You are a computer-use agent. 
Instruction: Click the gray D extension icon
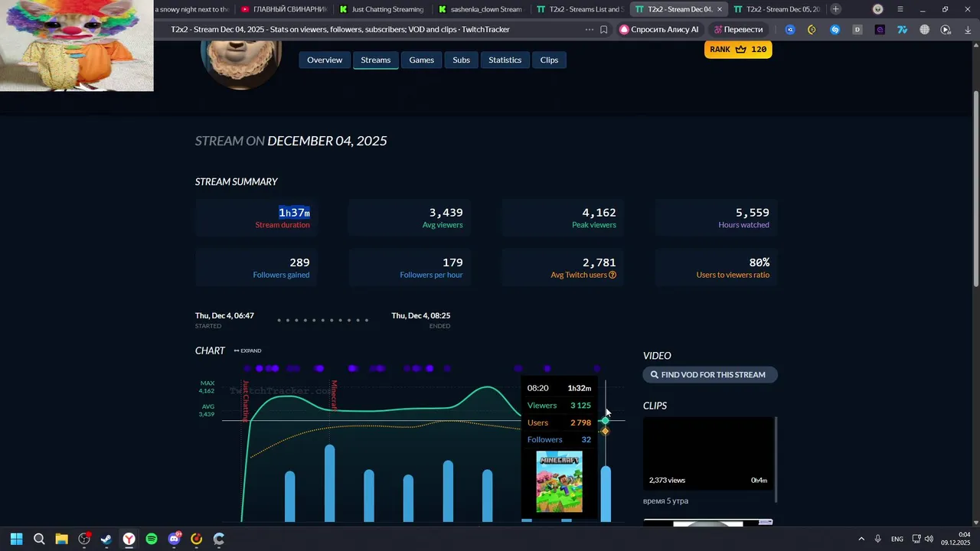(857, 30)
